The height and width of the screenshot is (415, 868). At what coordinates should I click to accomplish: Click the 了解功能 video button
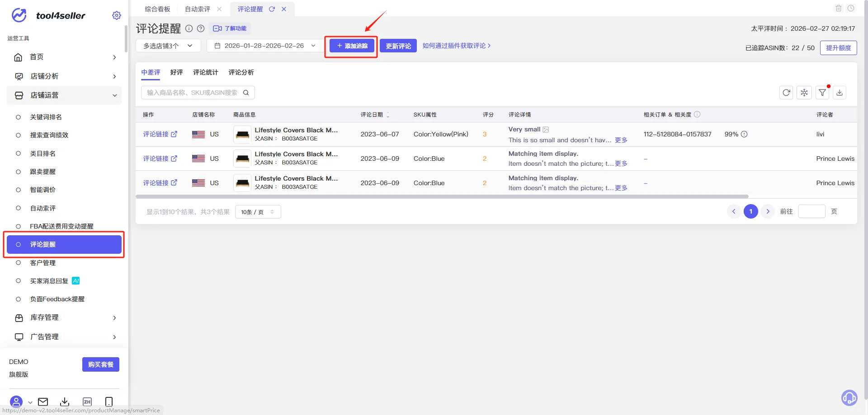230,28
